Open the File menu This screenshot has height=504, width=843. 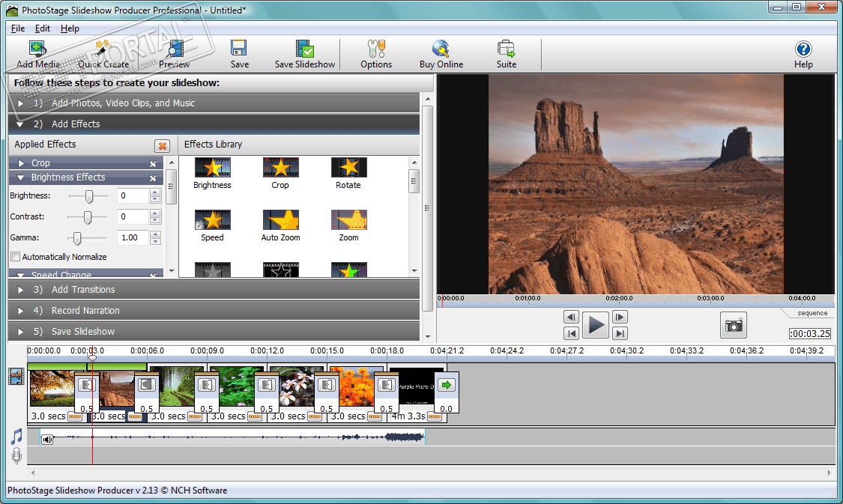18,28
